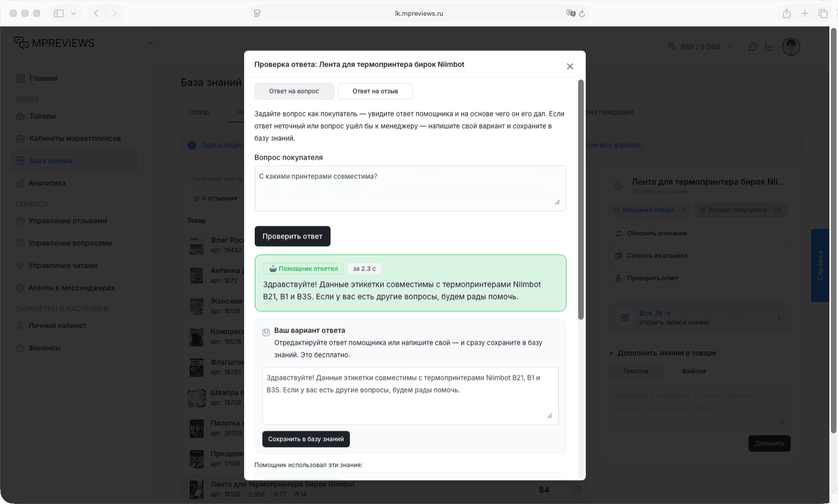
Task: Click the dark Проверить ответ button in the dialog
Action: coord(292,236)
